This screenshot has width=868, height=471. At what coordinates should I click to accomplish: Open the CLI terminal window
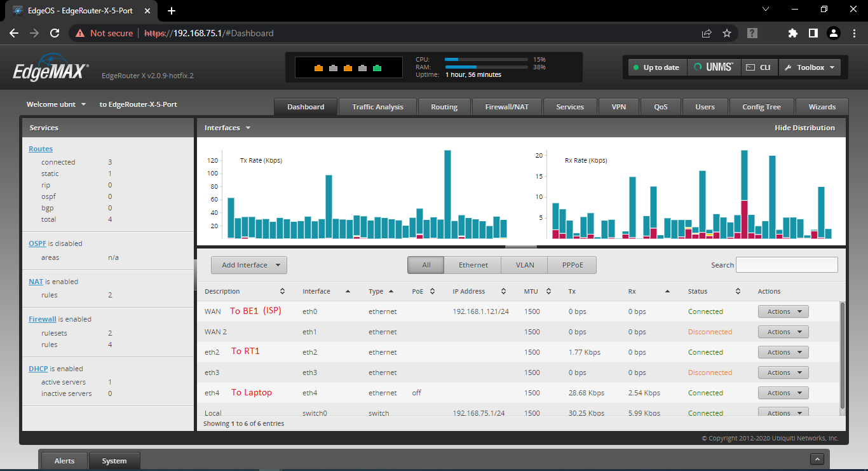[759, 67]
